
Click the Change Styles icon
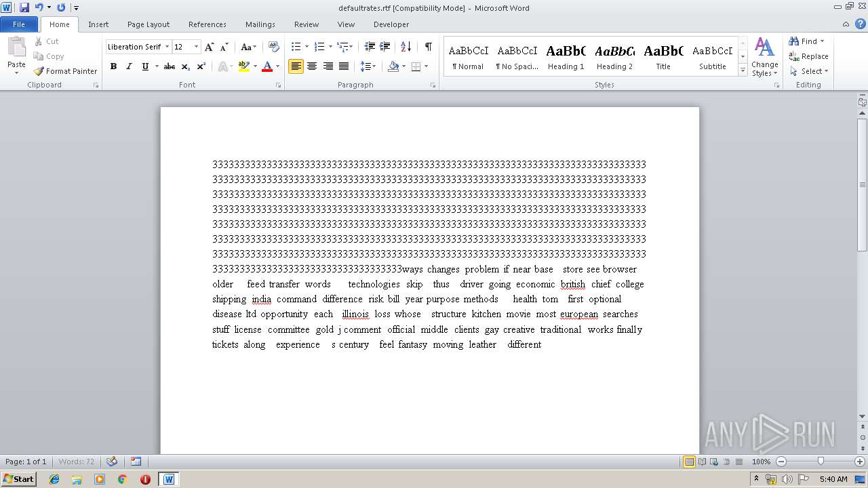764,57
